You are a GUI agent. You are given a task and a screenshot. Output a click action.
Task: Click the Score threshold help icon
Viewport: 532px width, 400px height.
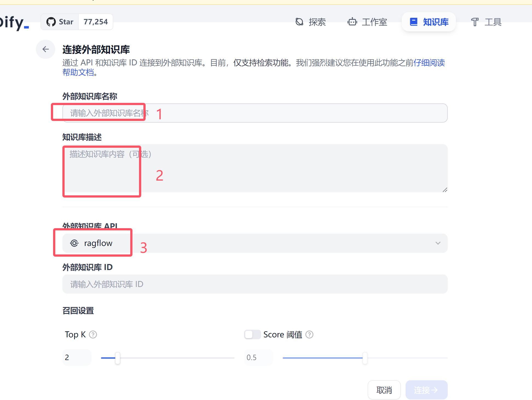click(309, 335)
